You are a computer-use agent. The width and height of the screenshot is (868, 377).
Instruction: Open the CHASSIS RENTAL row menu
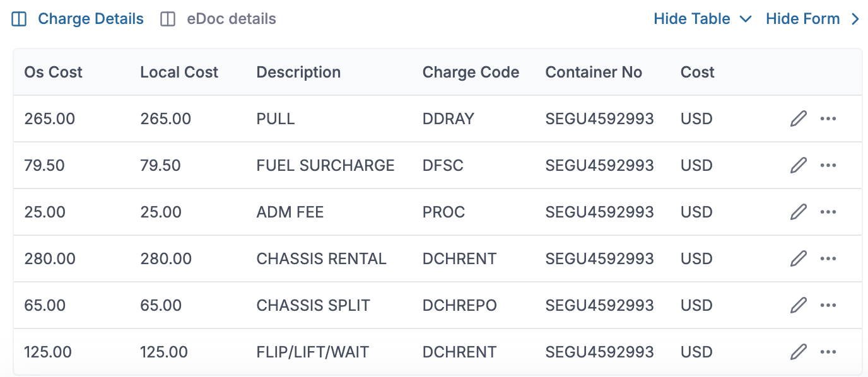pos(828,258)
